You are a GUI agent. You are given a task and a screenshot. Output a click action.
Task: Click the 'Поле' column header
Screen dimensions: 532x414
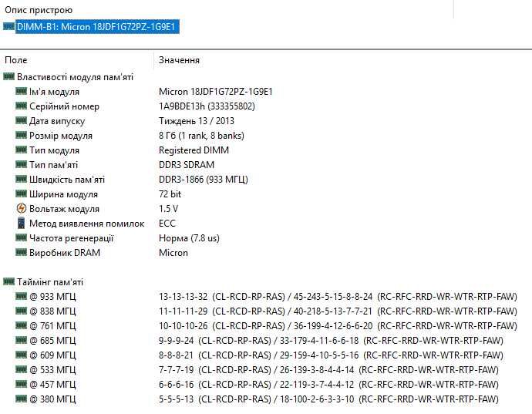16,60
